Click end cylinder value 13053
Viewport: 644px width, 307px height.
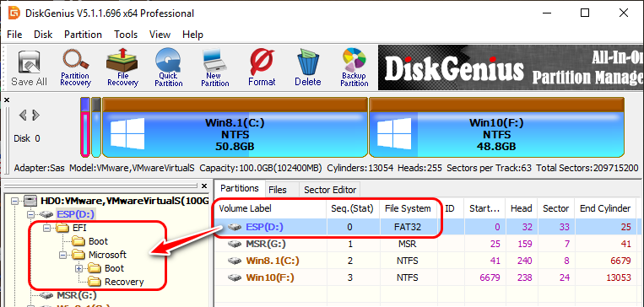[x=618, y=277]
